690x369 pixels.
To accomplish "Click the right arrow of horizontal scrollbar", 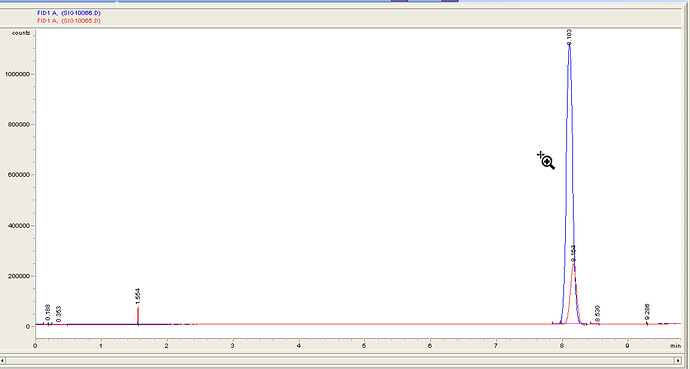I will [678, 361].
